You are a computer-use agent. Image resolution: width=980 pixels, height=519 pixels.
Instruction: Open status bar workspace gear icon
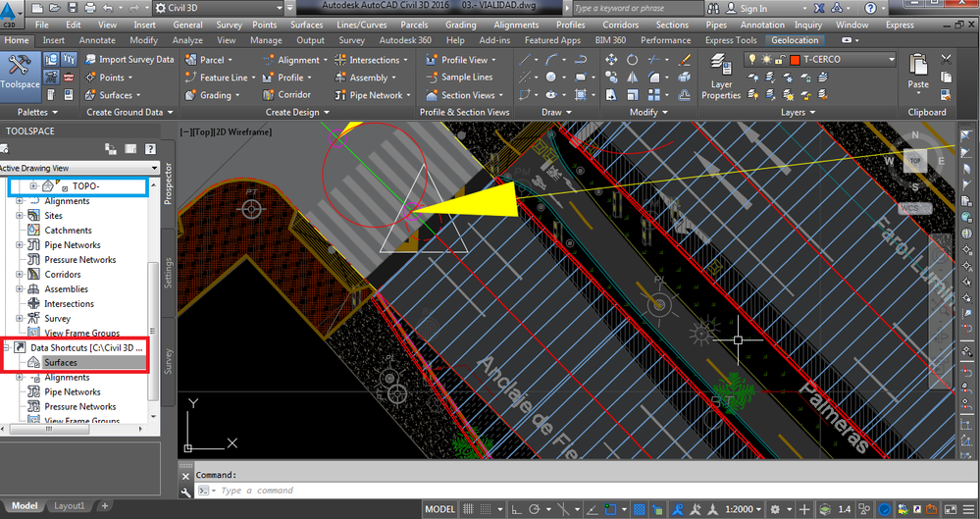click(776, 509)
